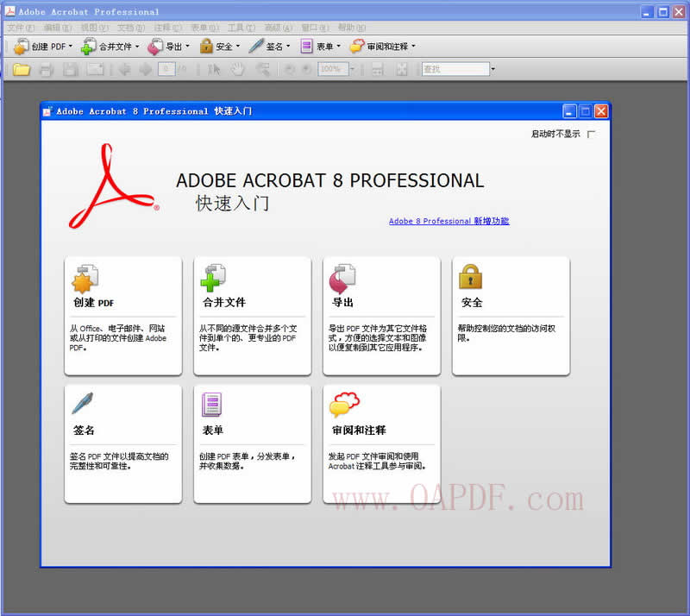
Task: Expand the 创建 PDF toolbar dropdown
Action: [x=71, y=46]
